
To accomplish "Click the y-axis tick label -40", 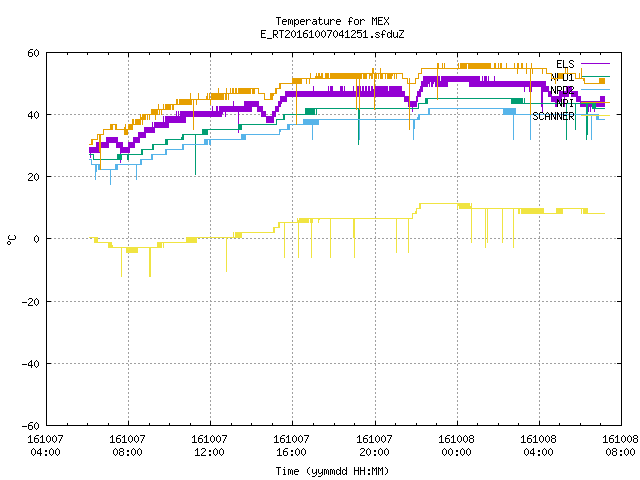I will 31,364.
